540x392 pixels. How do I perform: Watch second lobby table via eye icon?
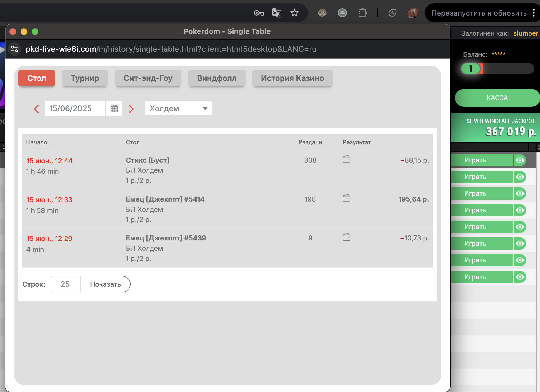(x=520, y=177)
